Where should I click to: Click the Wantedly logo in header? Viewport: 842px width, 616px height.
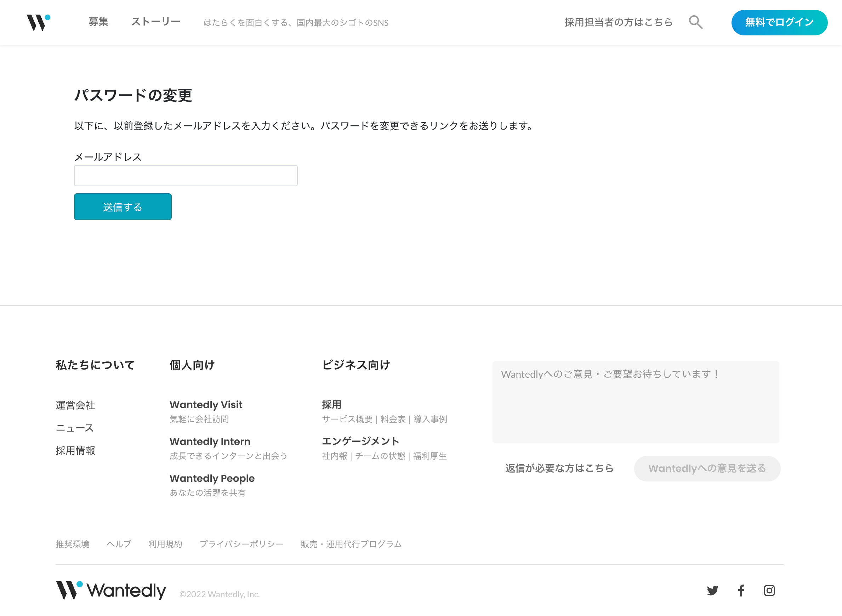38,22
